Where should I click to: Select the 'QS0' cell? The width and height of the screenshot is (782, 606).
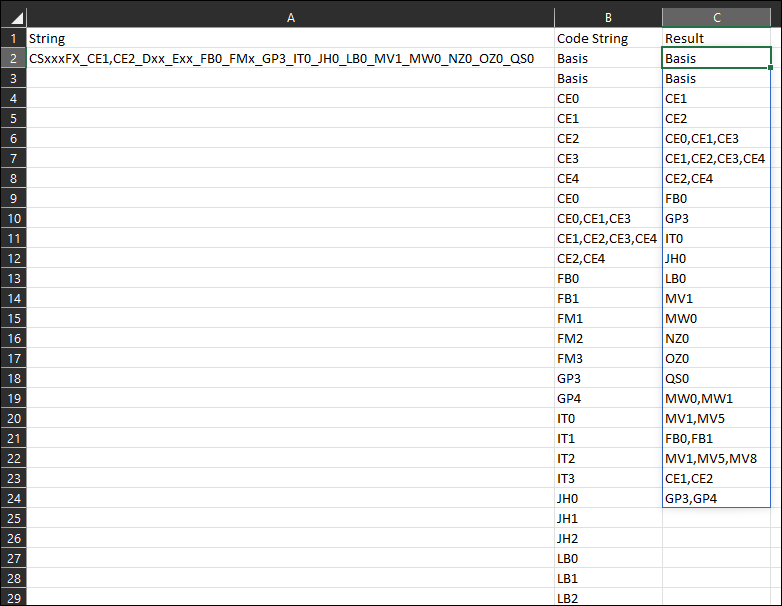(x=716, y=379)
